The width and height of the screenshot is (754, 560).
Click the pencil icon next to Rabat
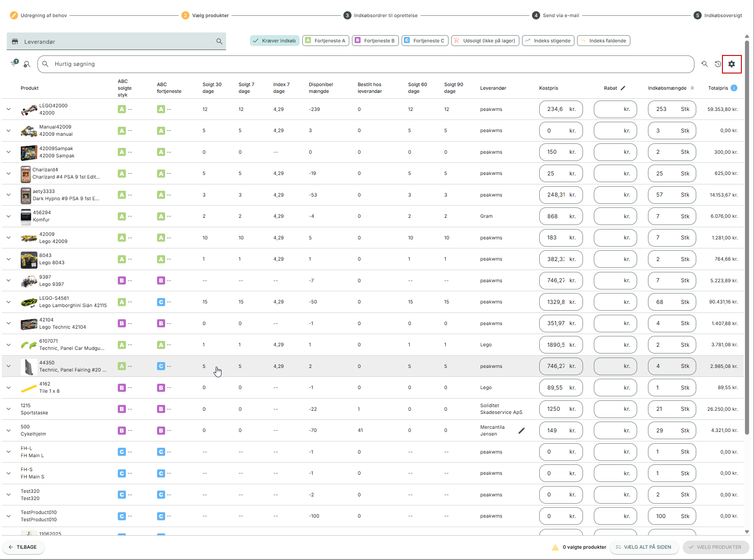623,88
